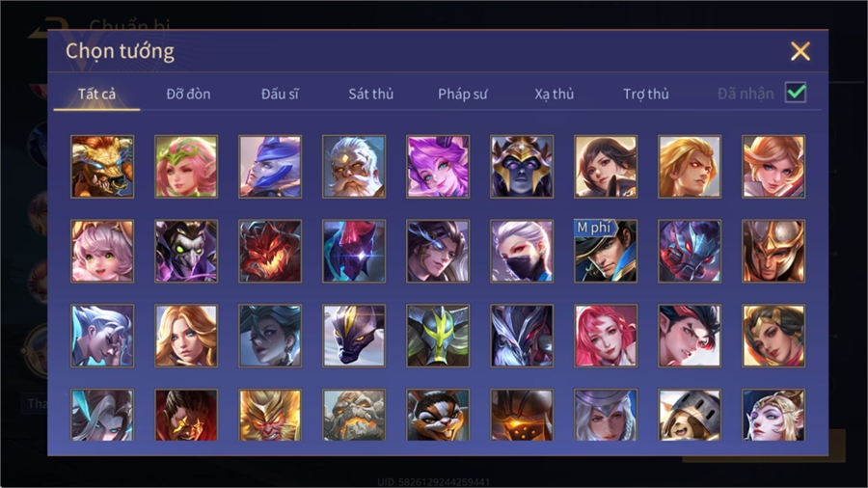868x488 pixels.
Task: Choose the white-bearded old man hero
Action: point(354,167)
